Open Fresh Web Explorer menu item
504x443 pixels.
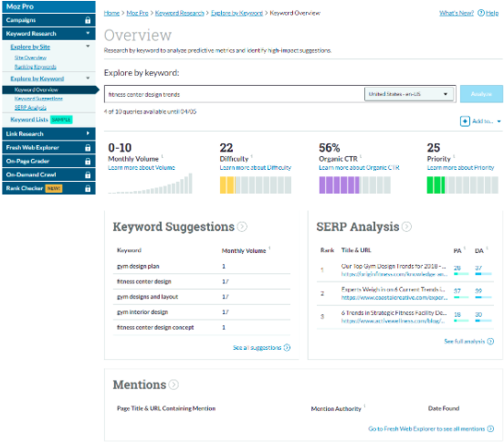point(48,148)
